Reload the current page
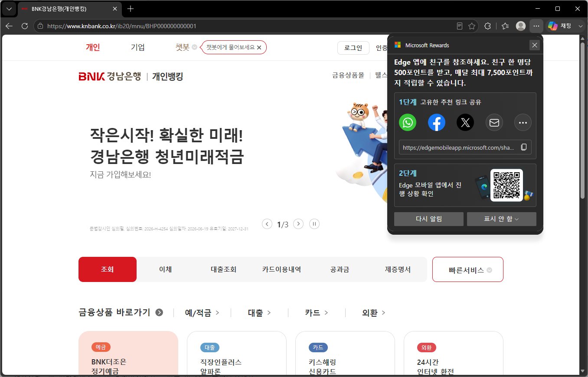The height and width of the screenshot is (377, 588). (x=25, y=26)
